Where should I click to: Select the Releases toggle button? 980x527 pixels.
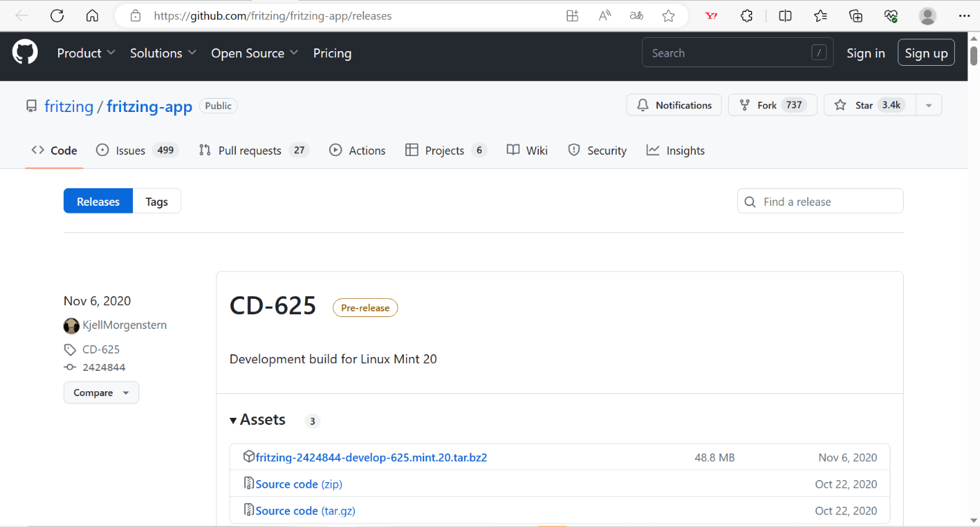point(98,201)
